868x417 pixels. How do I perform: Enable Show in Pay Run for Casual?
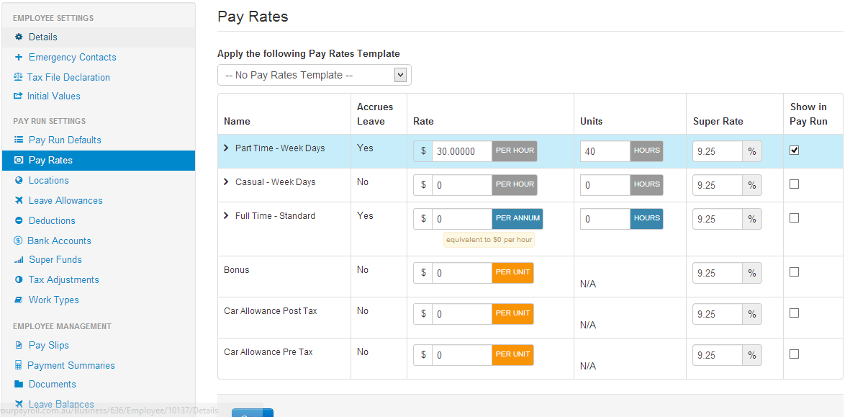(x=794, y=184)
